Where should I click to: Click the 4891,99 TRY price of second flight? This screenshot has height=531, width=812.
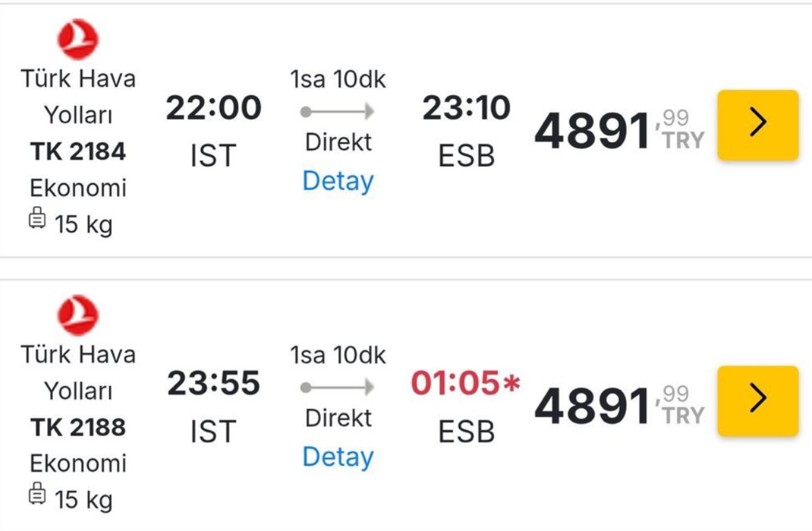619,406
